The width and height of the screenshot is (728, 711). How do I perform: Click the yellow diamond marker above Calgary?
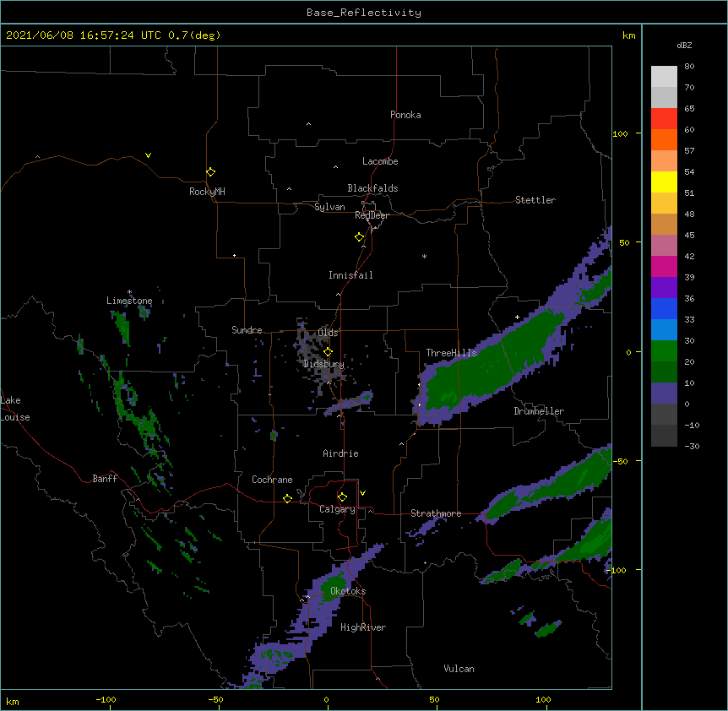(342, 497)
